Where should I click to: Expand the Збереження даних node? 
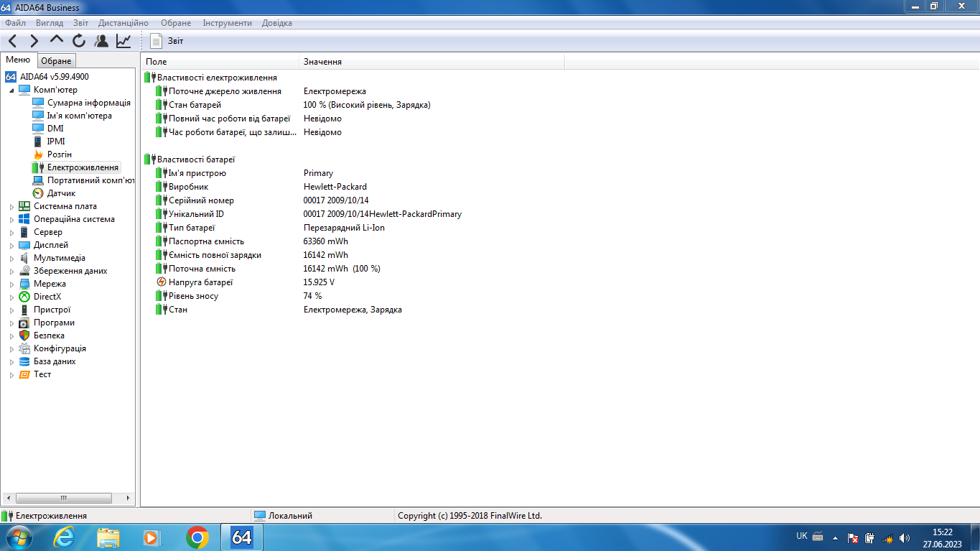(x=11, y=271)
